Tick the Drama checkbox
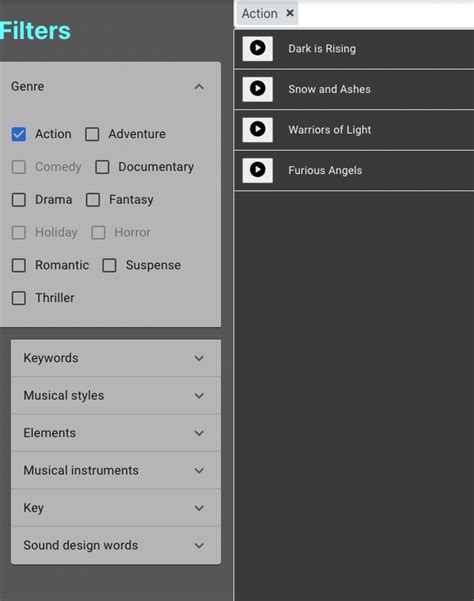The height and width of the screenshot is (601, 474). pyautogui.click(x=19, y=200)
